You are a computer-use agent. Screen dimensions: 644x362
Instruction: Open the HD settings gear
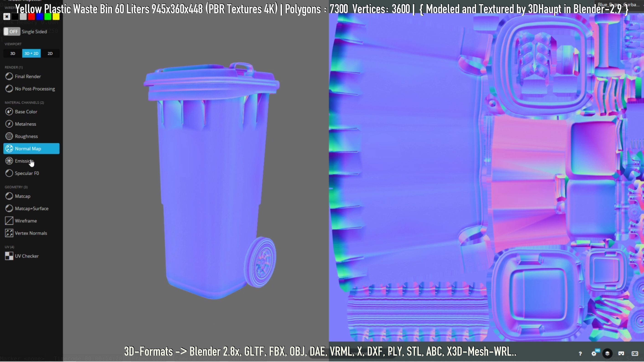tap(595, 353)
